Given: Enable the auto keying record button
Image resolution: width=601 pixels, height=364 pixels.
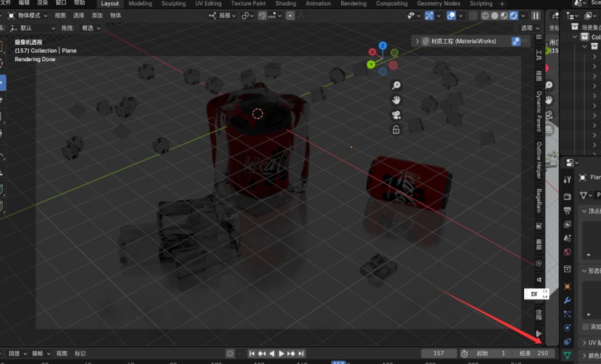Looking at the screenshot, I should pos(230,353).
